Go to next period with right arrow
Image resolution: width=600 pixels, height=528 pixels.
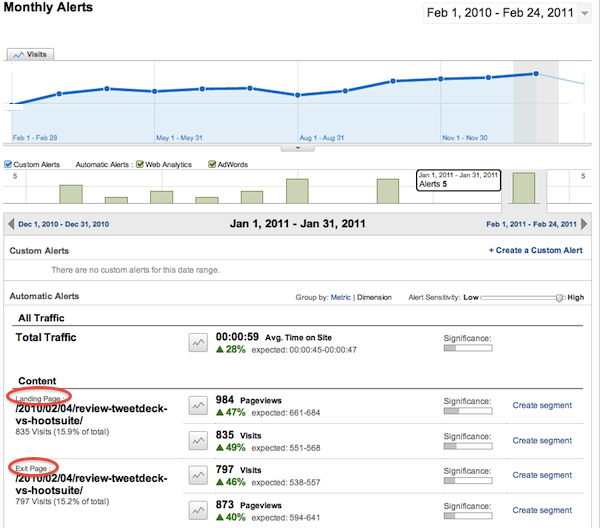(588, 224)
